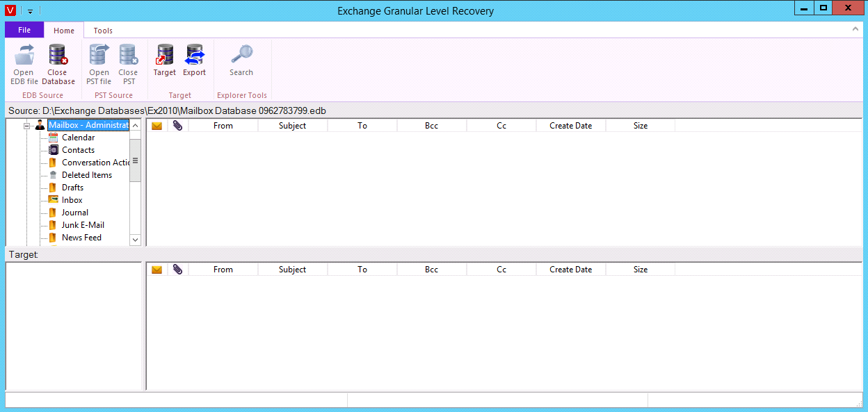The width and height of the screenshot is (868, 412).
Task: Click the red V application icon
Action: pyautogui.click(x=10, y=10)
